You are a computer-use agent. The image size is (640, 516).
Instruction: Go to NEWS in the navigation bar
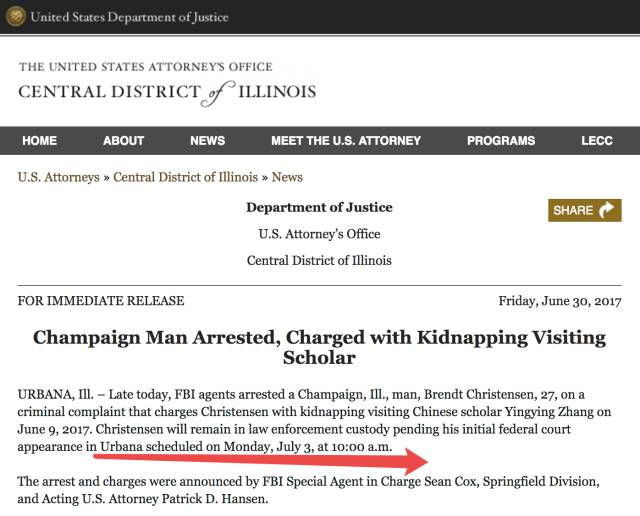click(207, 141)
